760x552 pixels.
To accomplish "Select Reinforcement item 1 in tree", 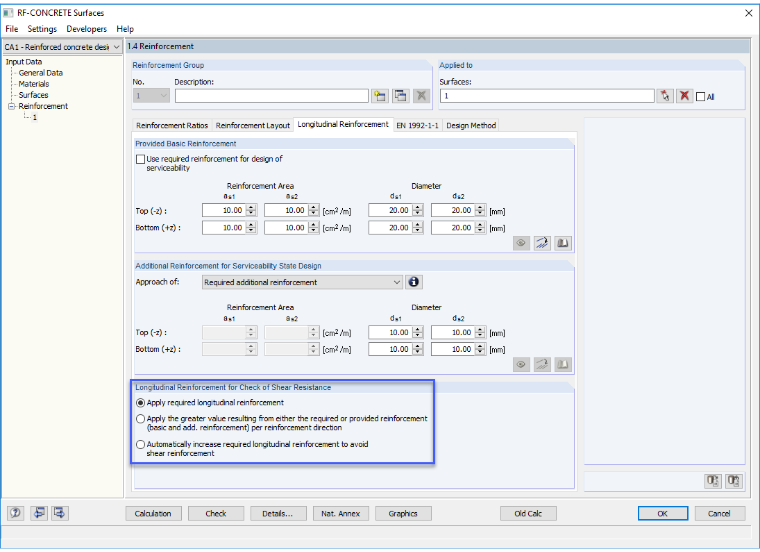I will click(35, 118).
